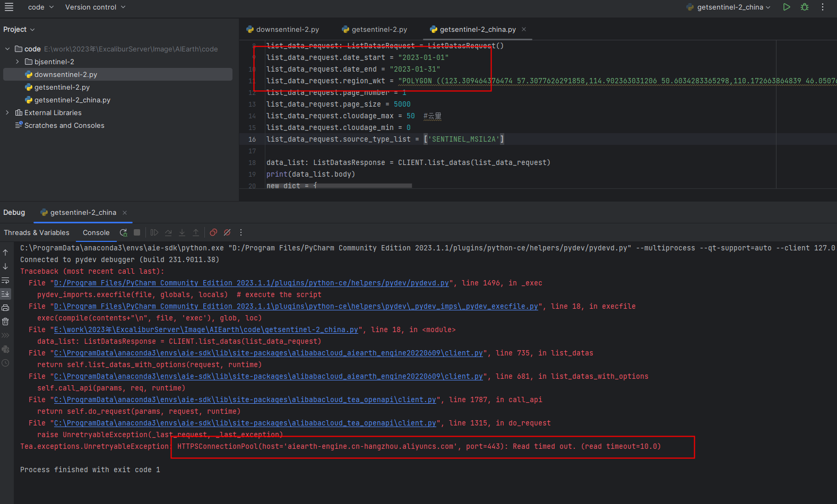Open the Version control menu
Image resolution: width=837 pixels, height=504 pixels.
point(95,7)
